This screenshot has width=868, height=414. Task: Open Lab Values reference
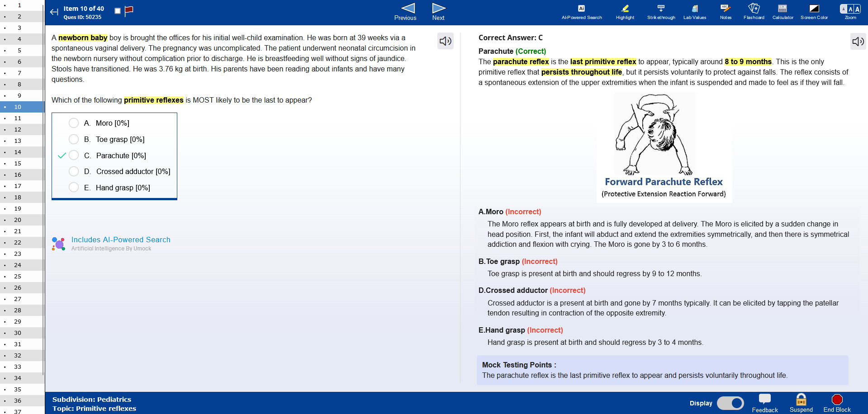tap(695, 12)
